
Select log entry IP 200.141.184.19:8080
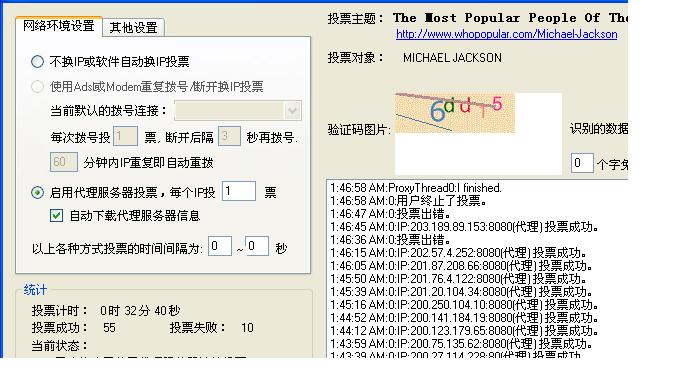click(464, 318)
